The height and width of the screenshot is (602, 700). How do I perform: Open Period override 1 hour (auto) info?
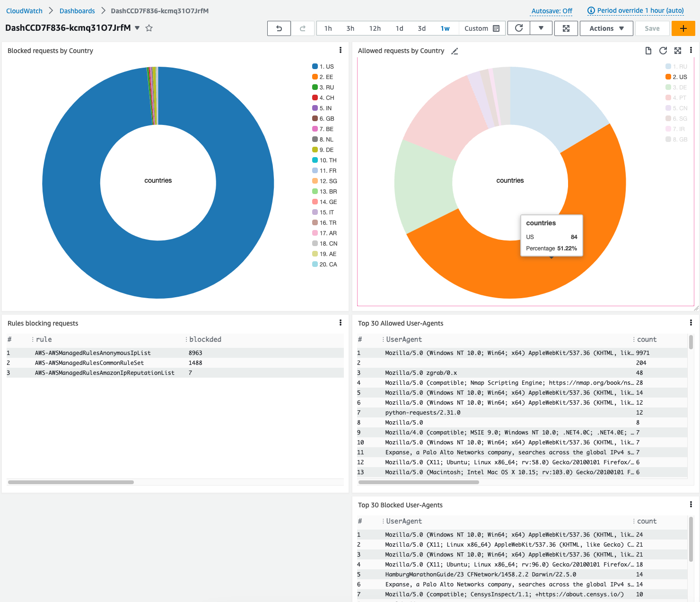(x=636, y=10)
